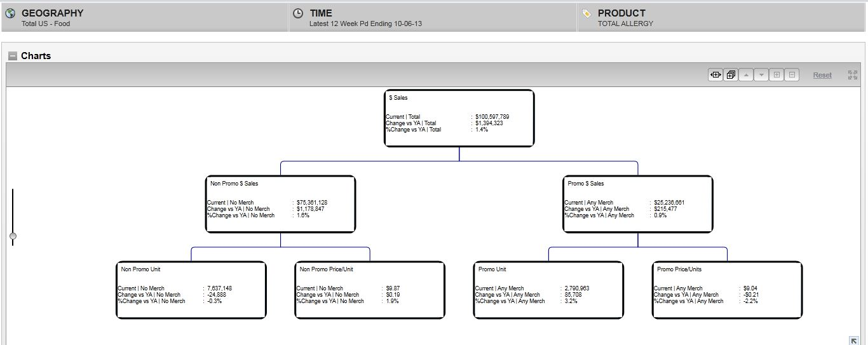Screen dimensions: 868x345
Task: Select the Promo Price/Units node
Action: point(727,290)
